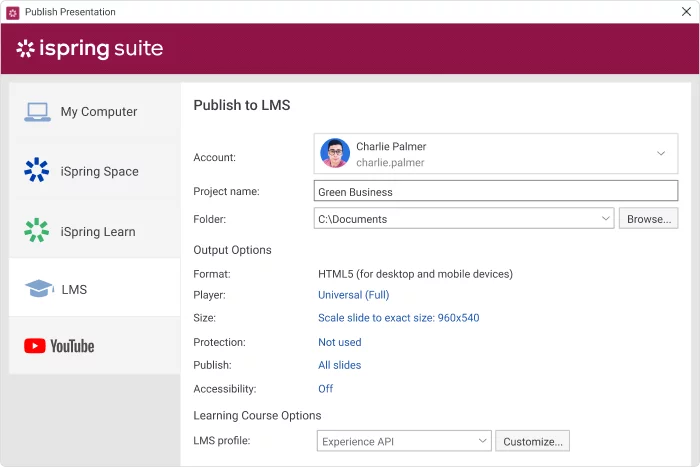Click the Browse... button
Viewport: 700px width, 467px height.
(648, 218)
